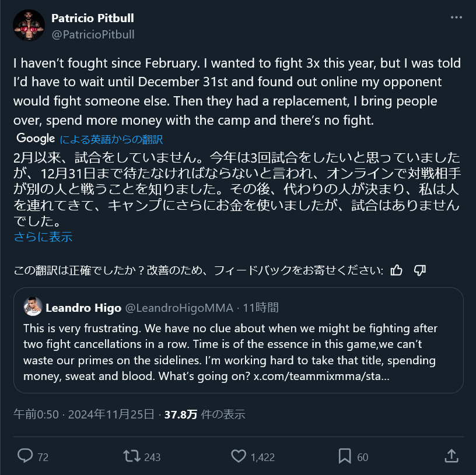Click the による英語からの翻訳 link
This screenshot has width=476, height=475.
pyautogui.click(x=111, y=139)
